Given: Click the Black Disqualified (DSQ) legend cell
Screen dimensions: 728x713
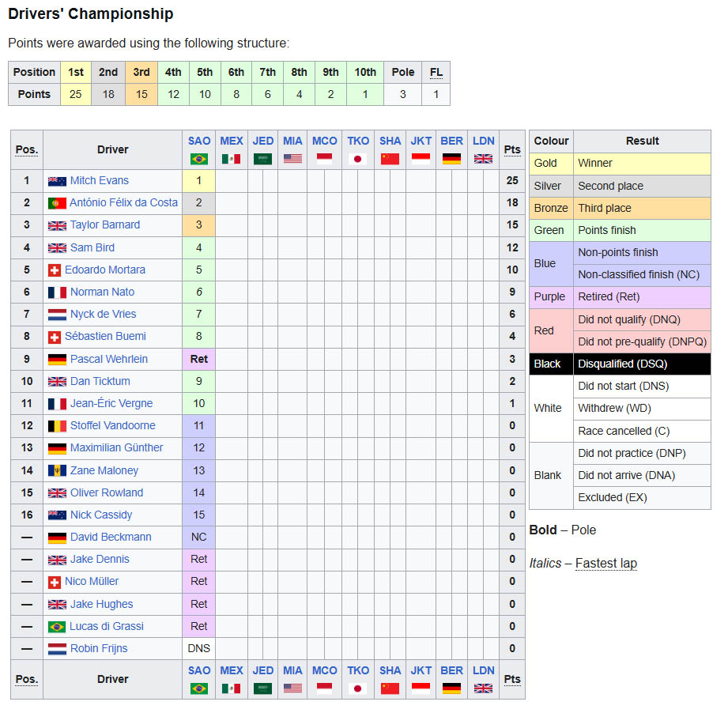Looking at the screenshot, I should [x=642, y=364].
